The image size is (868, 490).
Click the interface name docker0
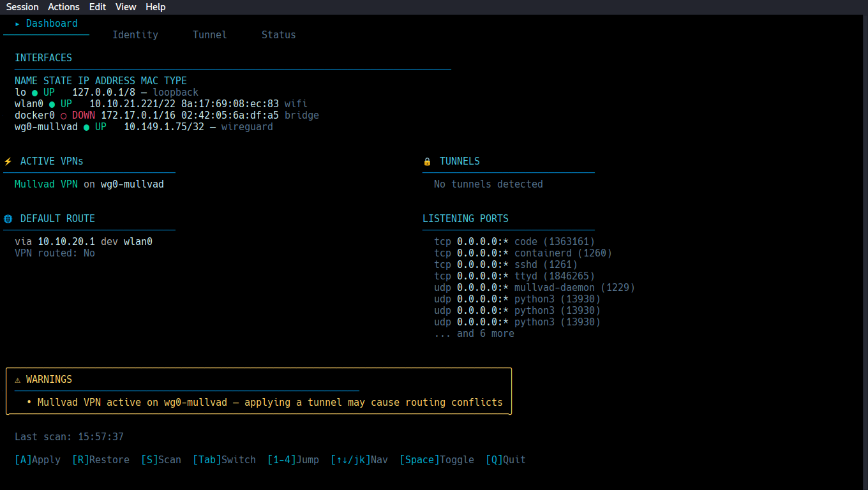tap(35, 115)
